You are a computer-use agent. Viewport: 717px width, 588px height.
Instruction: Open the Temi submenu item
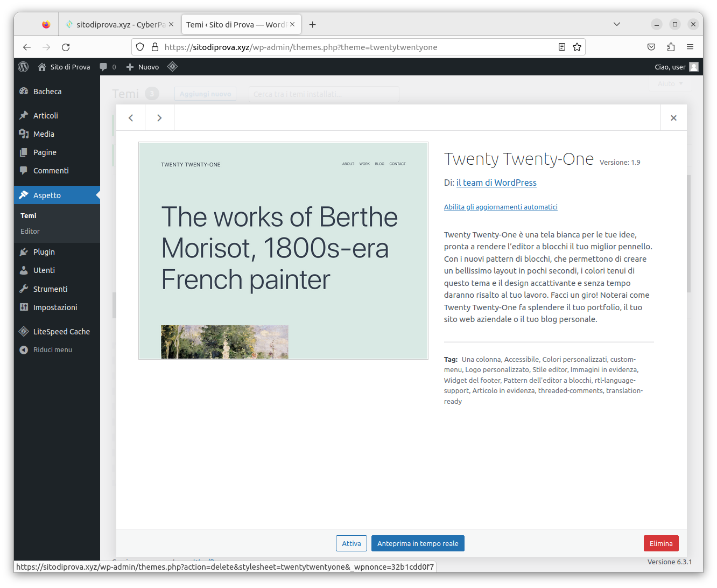pos(29,215)
